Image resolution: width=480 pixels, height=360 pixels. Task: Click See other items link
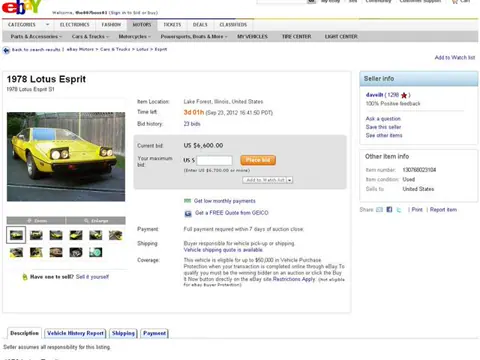coord(384,135)
